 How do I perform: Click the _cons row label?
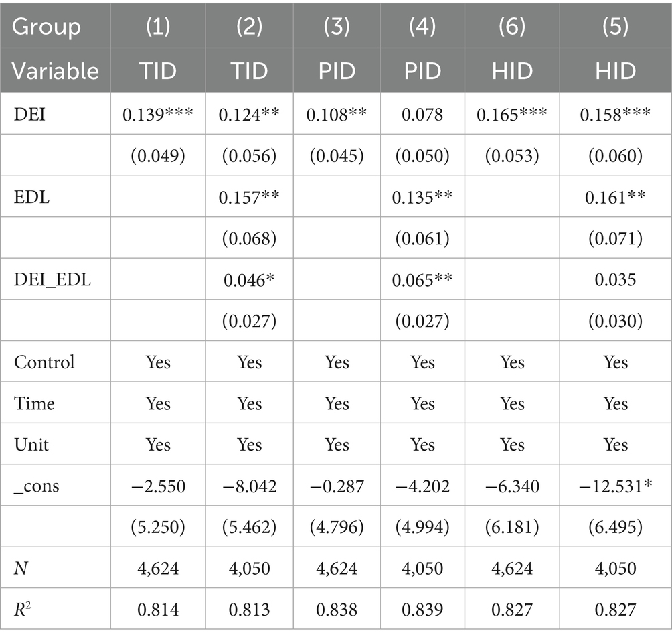click(37, 486)
